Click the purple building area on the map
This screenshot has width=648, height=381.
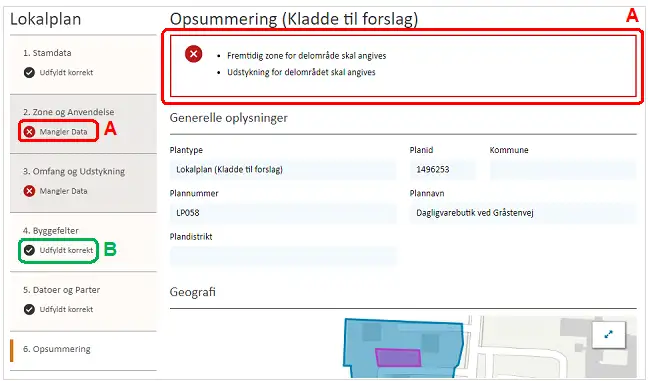(x=398, y=357)
